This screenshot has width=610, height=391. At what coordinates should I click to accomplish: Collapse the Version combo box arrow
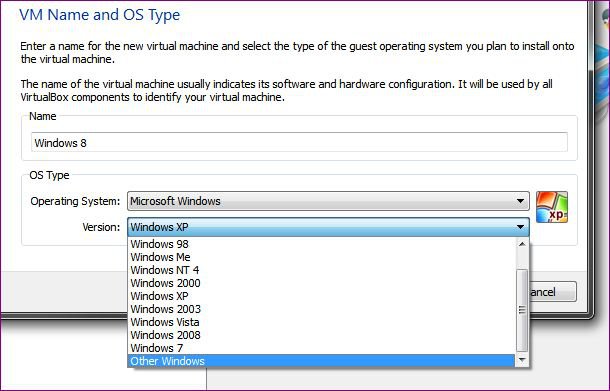pos(520,227)
